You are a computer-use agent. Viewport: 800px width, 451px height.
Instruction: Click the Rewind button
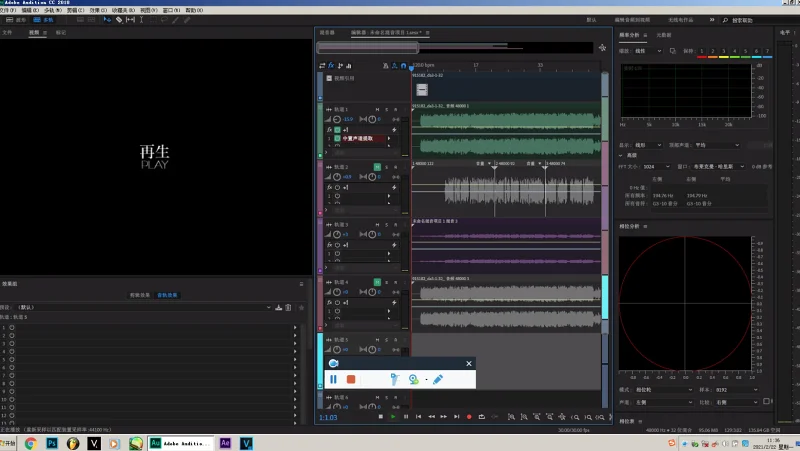point(431,417)
